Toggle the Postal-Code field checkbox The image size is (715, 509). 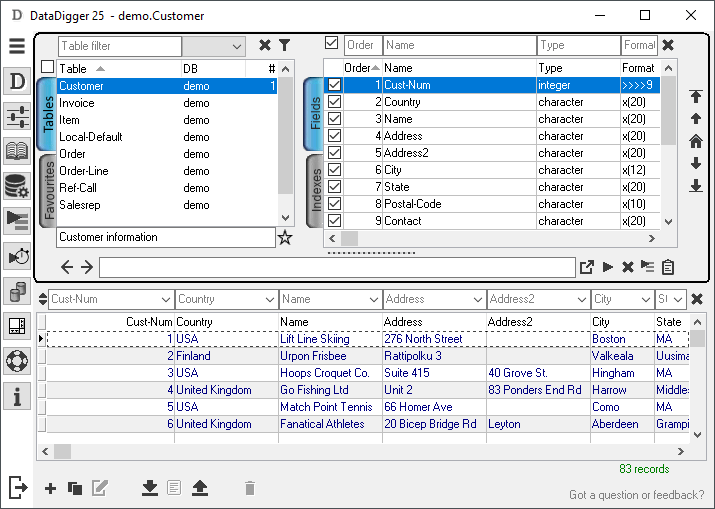334,204
